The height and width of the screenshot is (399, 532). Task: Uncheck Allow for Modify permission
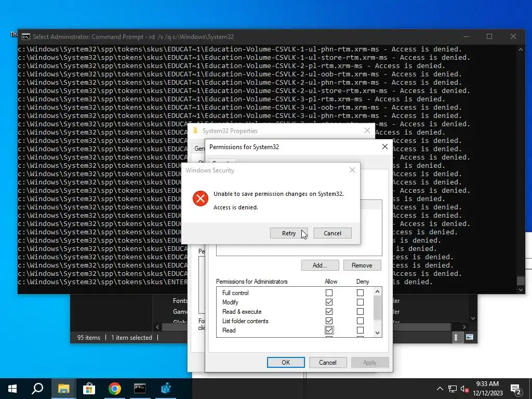[329, 302]
